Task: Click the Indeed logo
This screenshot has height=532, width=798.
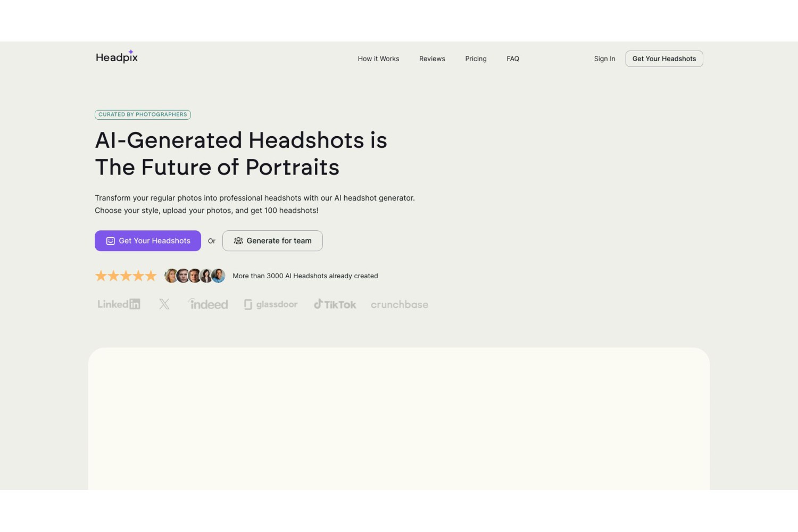Action: (208, 304)
